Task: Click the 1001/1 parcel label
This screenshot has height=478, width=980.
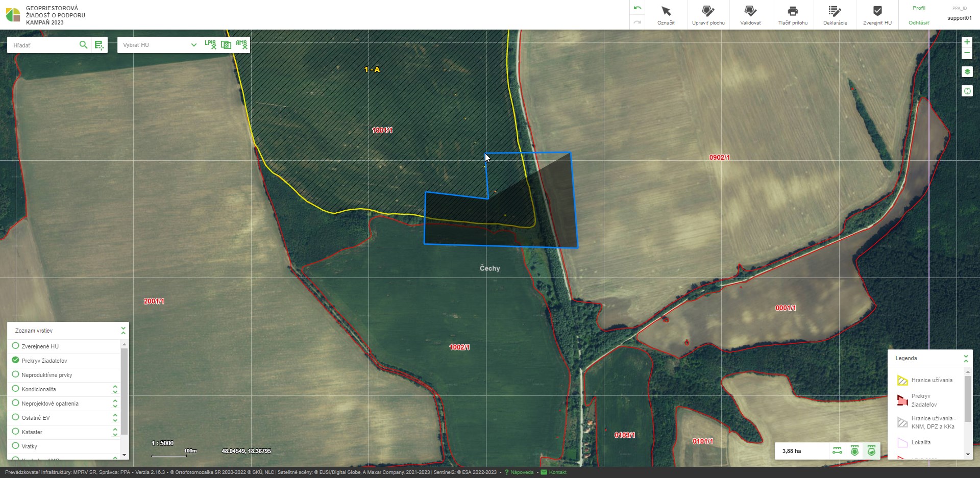Action: (x=382, y=130)
